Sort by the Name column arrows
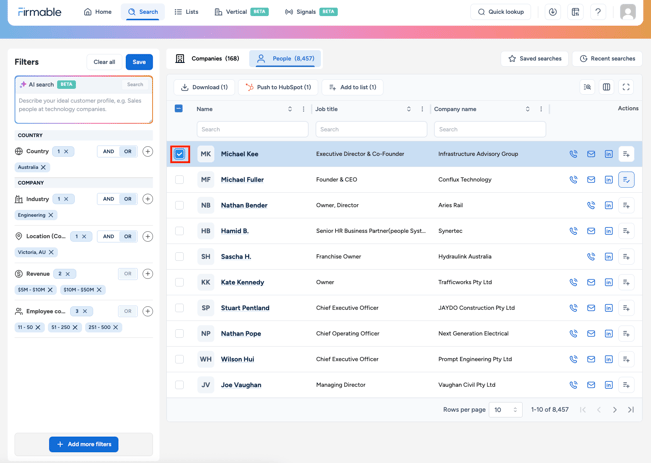 (290, 109)
